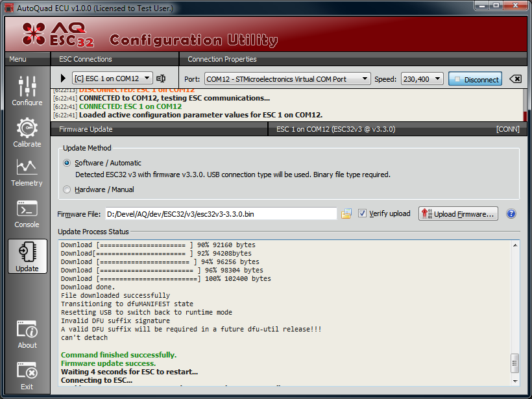The height and width of the screenshot is (399, 532).
Task: Open the About dialog
Action: tap(27, 334)
